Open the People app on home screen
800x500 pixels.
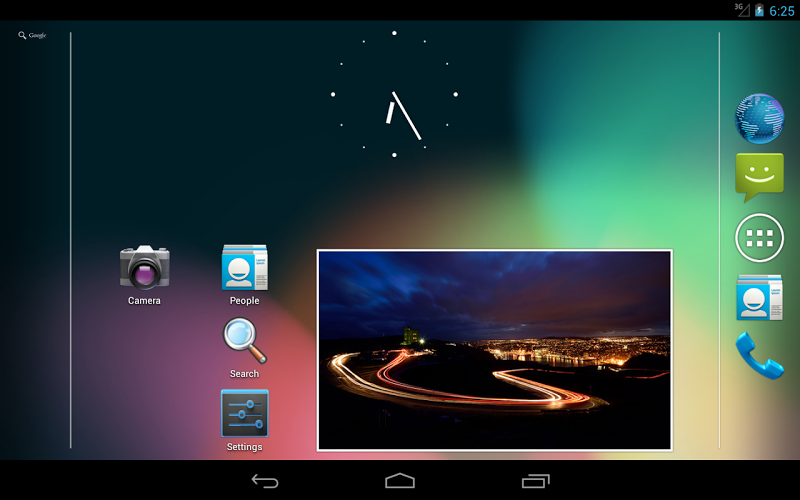pos(244,274)
